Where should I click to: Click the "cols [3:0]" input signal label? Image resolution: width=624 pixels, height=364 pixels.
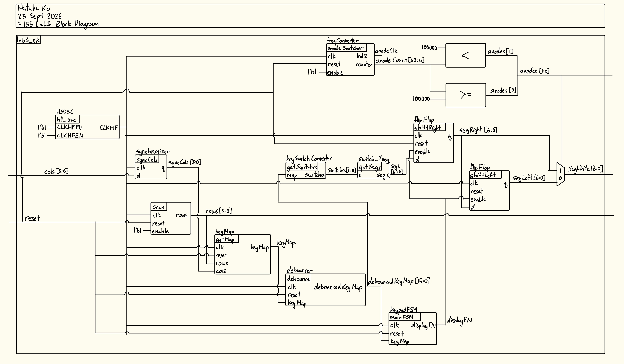pyautogui.click(x=56, y=171)
